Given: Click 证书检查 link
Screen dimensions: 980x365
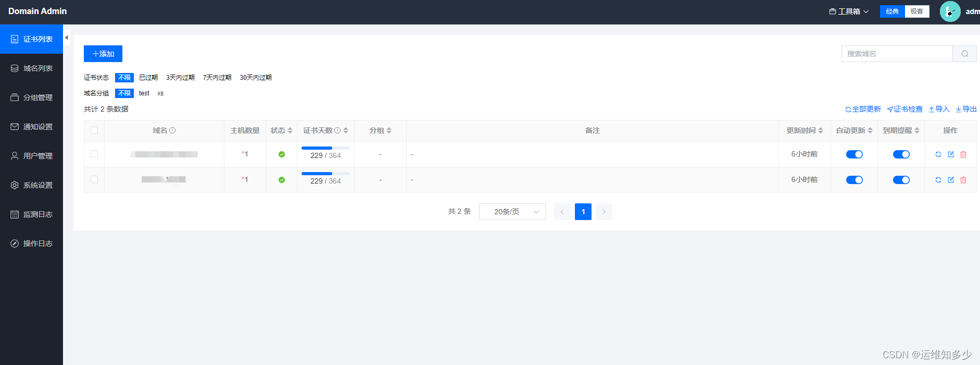Looking at the screenshot, I should click(905, 109).
